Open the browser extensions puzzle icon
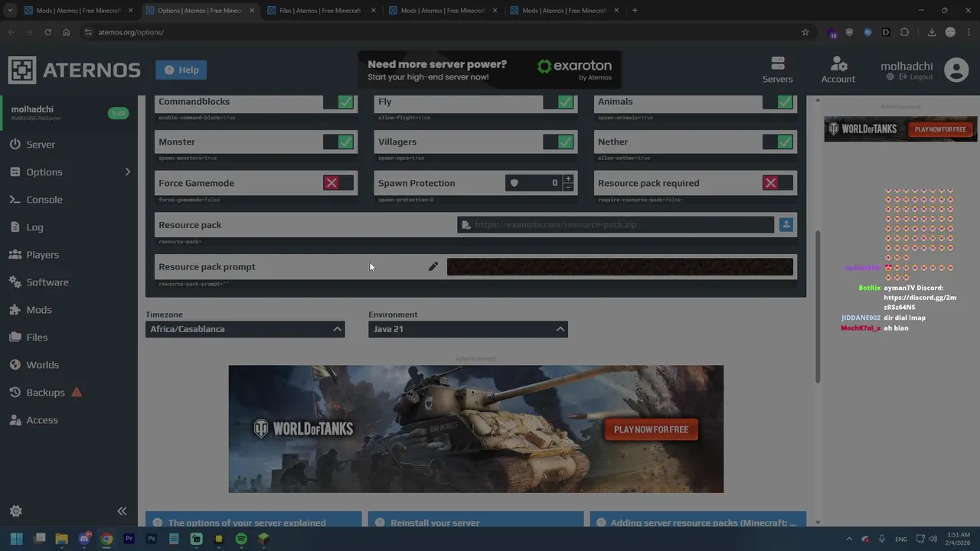The image size is (980, 551). click(904, 32)
